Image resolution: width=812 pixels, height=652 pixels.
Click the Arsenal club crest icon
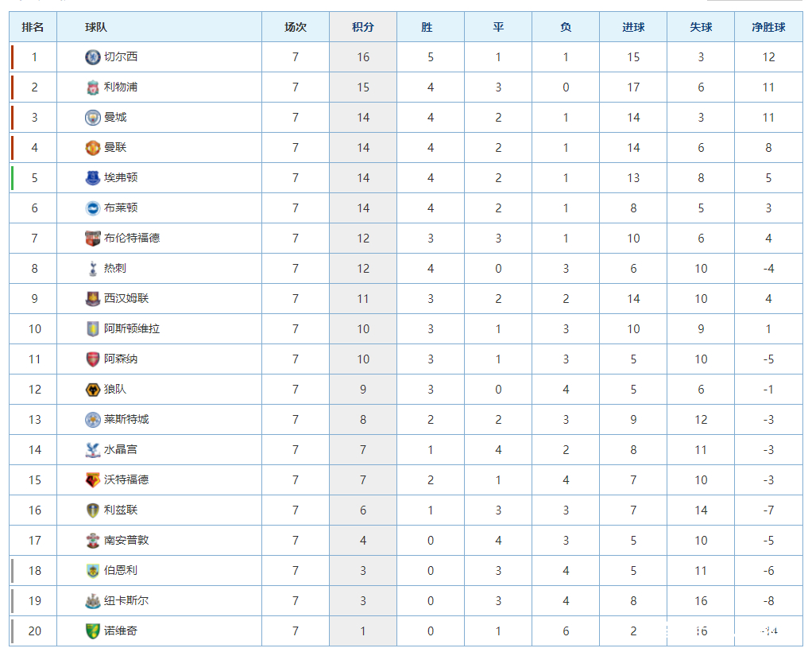point(93,359)
